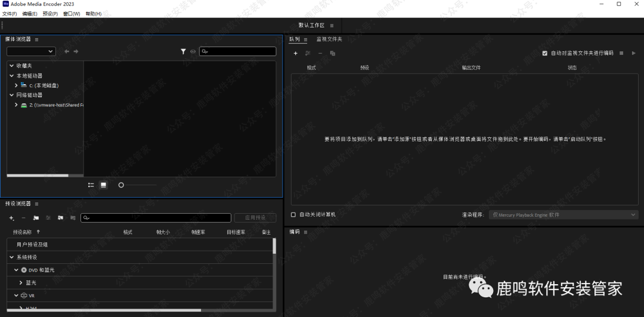Click the Adobe Media Encoder title bar logo
This screenshot has width=644, height=317.
point(6,4)
